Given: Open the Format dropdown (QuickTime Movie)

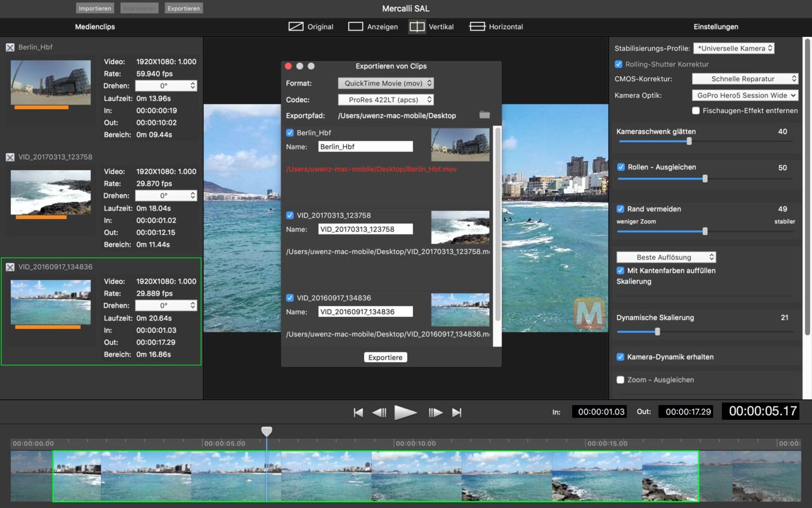Looking at the screenshot, I should click(386, 83).
